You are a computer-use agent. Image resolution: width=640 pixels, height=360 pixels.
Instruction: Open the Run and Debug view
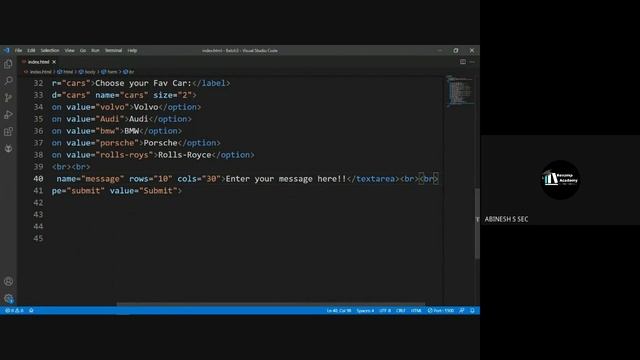8,115
